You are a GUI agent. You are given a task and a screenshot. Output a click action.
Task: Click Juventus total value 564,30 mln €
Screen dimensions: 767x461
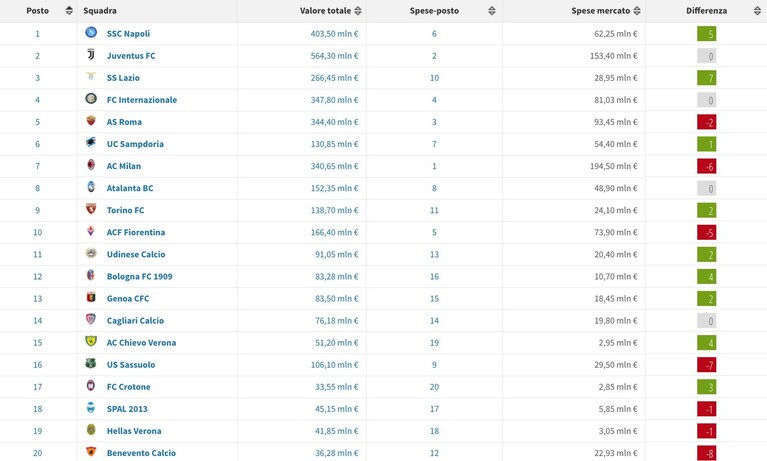[x=334, y=56]
